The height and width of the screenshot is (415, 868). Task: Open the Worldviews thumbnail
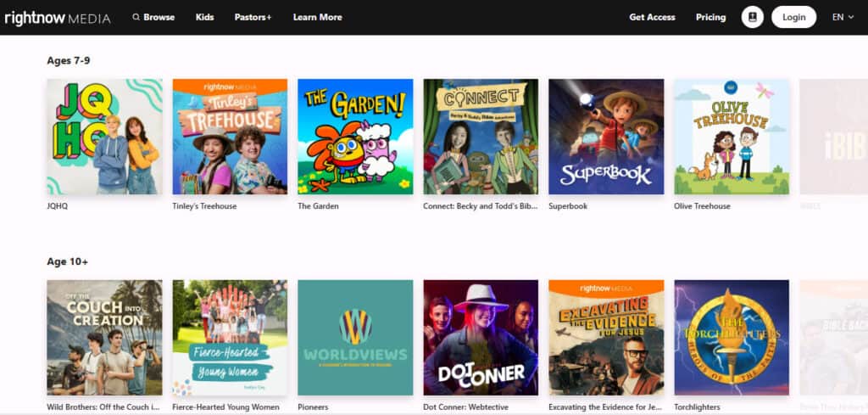tap(355, 338)
